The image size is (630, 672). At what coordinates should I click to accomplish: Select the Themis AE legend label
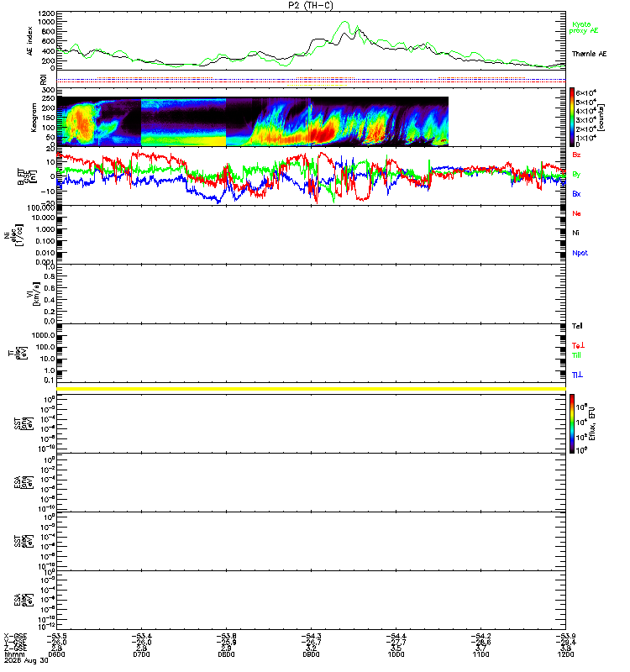point(590,54)
